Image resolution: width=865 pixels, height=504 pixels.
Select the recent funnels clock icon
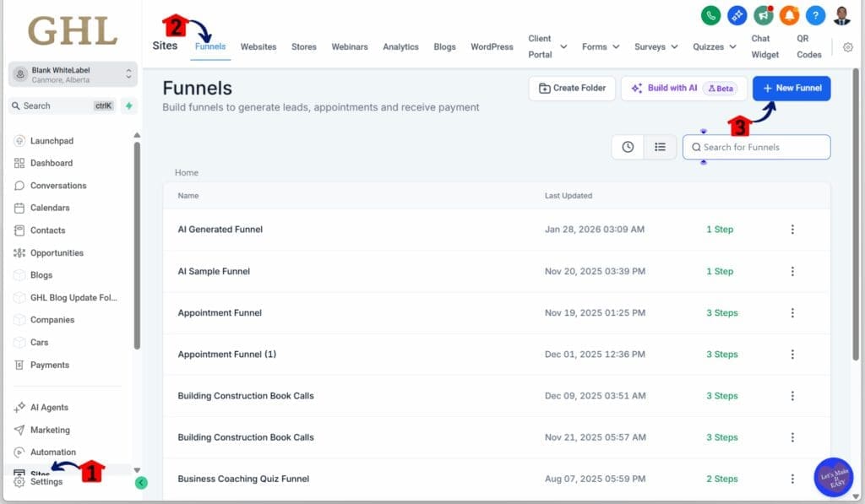[x=628, y=146]
